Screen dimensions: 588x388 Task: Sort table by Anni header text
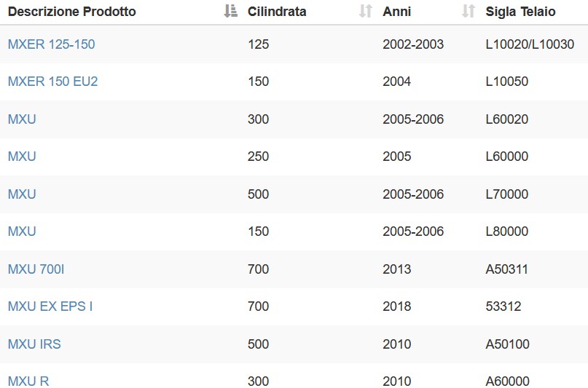(397, 12)
